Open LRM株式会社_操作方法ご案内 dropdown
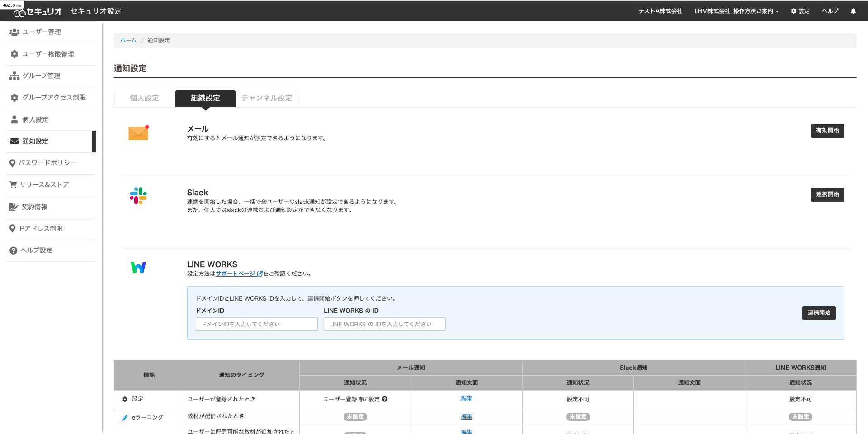The image size is (868, 434). [736, 11]
